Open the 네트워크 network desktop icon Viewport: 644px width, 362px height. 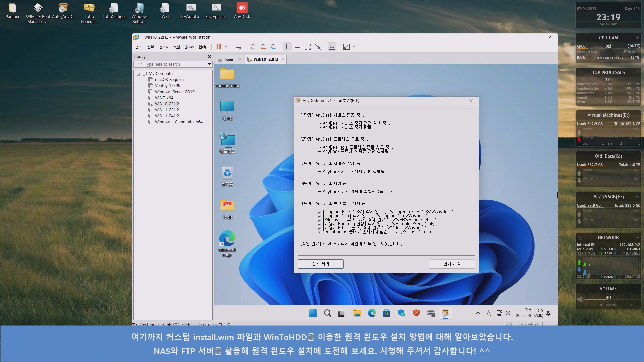coord(227,143)
